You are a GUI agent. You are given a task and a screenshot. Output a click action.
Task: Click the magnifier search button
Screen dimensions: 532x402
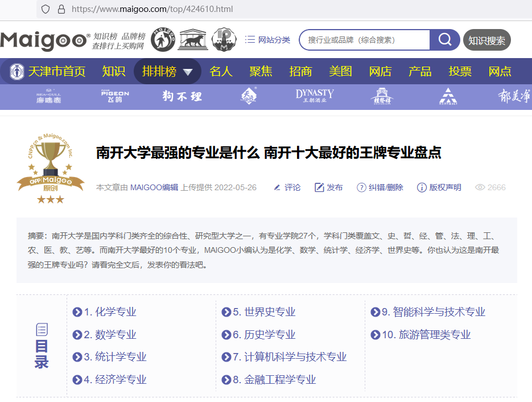444,40
